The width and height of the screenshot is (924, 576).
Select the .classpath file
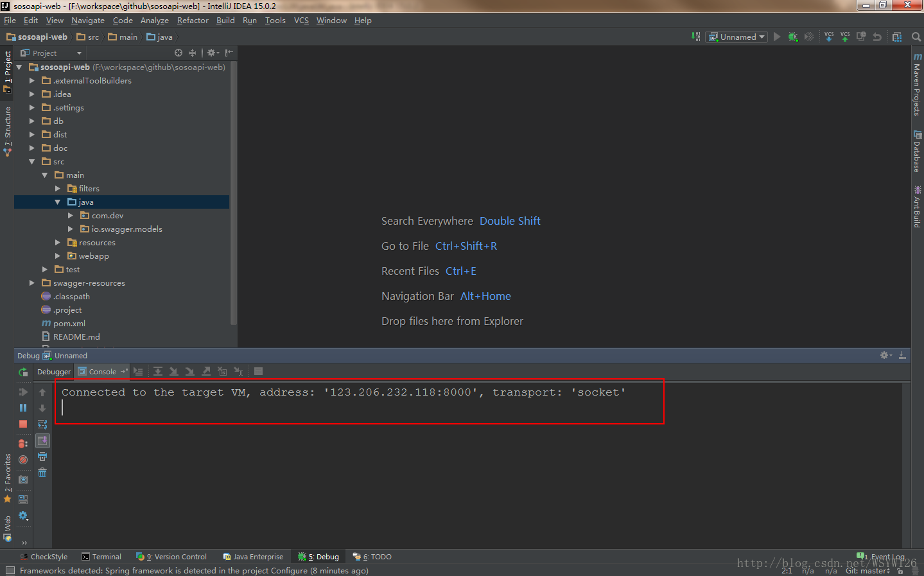pos(65,297)
